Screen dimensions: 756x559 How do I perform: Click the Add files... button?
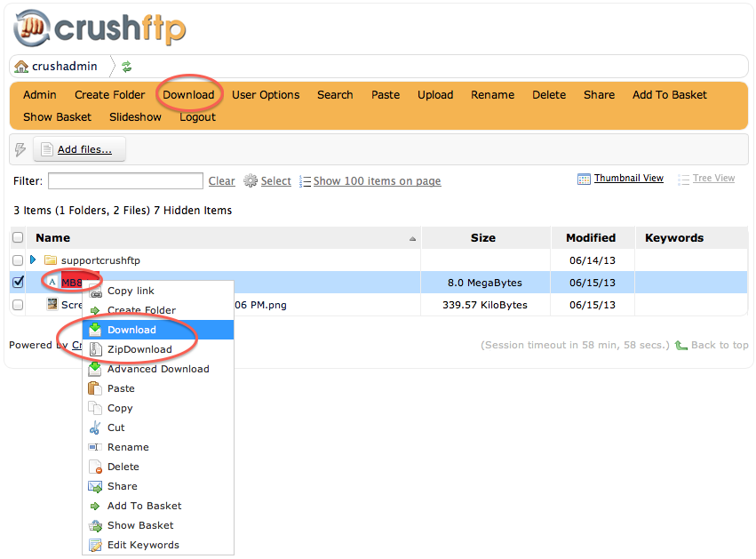[x=80, y=149]
